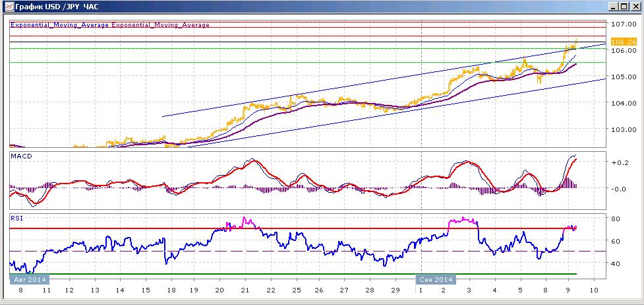This screenshot has width=644, height=305.
Task: Select the green RSI 30 oversold level line
Action: (x=293, y=274)
